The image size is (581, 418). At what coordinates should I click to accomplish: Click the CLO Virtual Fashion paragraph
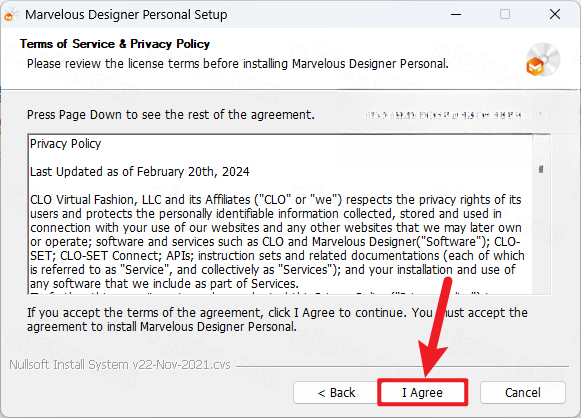tap(277, 242)
